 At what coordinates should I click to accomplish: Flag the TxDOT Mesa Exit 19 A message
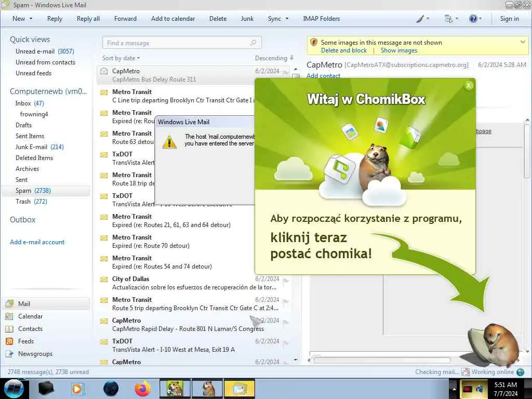pyautogui.click(x=285, y=343)
